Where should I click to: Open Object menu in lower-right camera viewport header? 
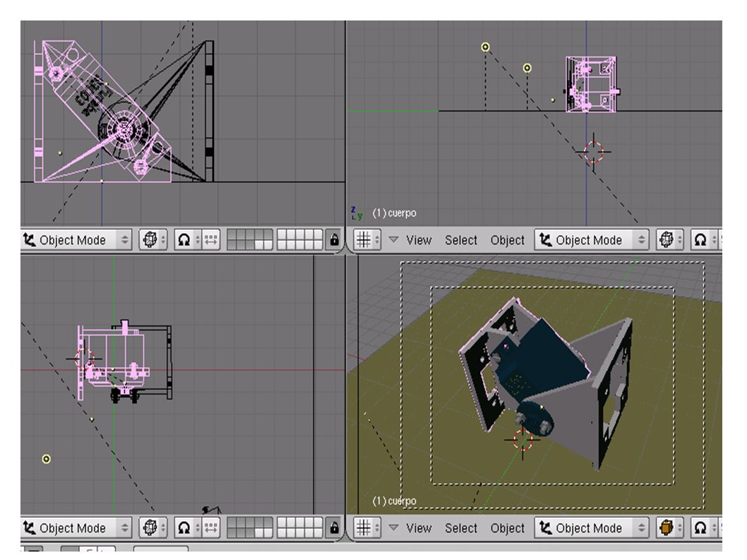(x=508, y=528)
